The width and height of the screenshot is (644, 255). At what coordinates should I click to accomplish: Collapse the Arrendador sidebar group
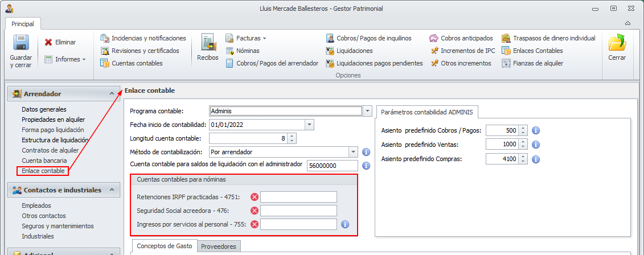[112, 94]
